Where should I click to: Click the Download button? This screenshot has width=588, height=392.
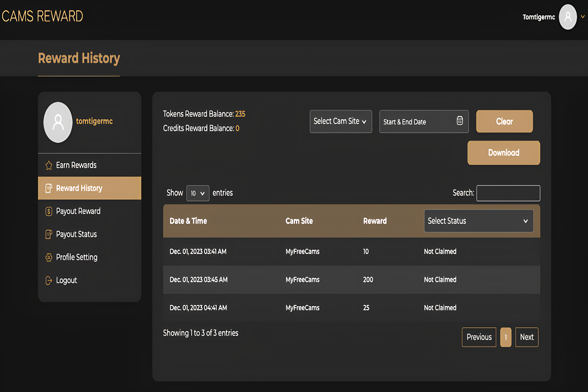click(504, 153)
